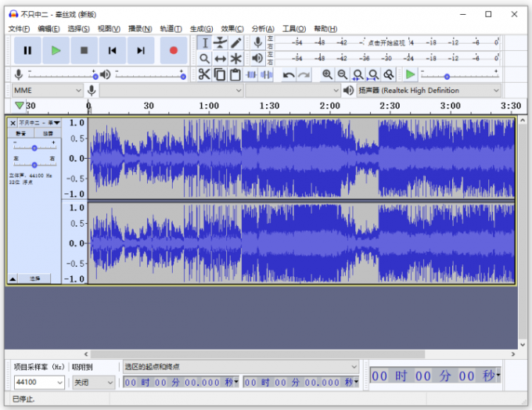This screenshot has height=410, width=532.
Task: Click the Cut scissors icon
Action: click(x=204, y=74)
